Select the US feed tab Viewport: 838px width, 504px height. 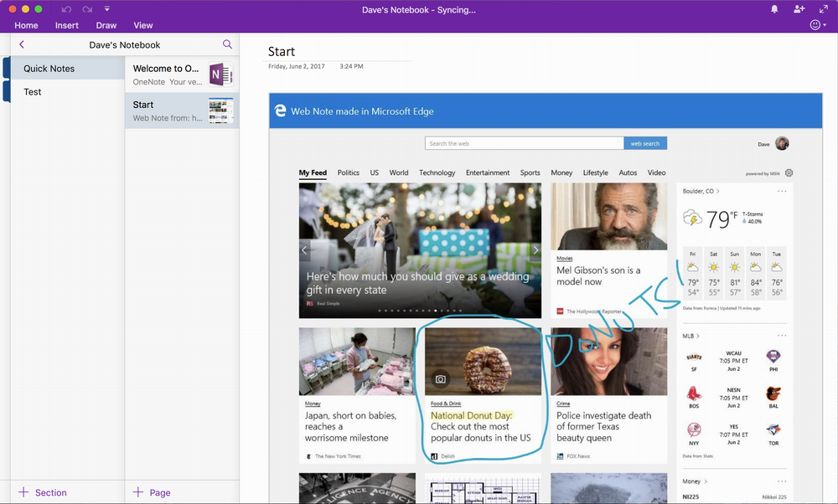374,173
